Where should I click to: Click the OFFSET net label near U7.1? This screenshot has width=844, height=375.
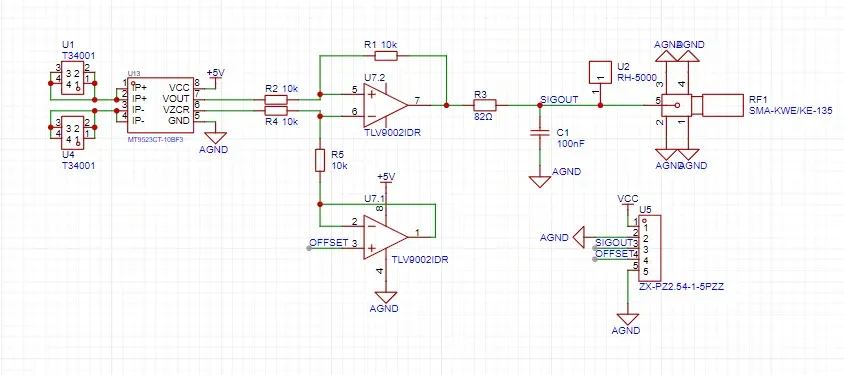[329, 243]
